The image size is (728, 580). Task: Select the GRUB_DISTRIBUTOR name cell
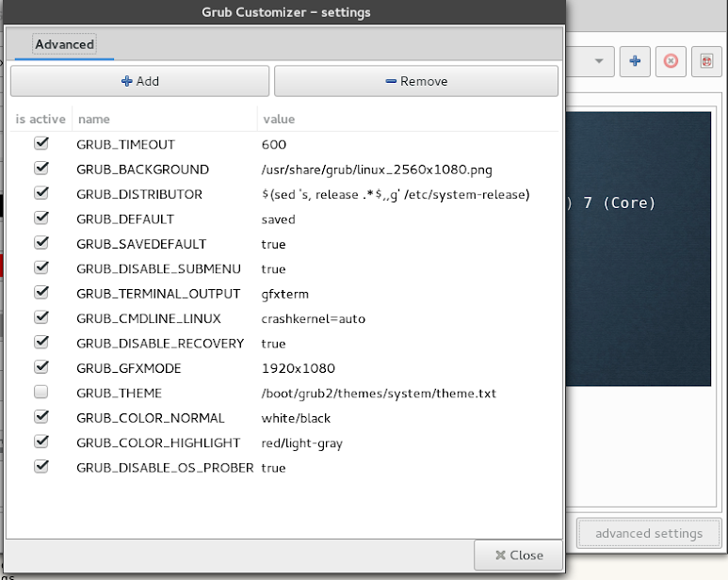pos(139,194)
